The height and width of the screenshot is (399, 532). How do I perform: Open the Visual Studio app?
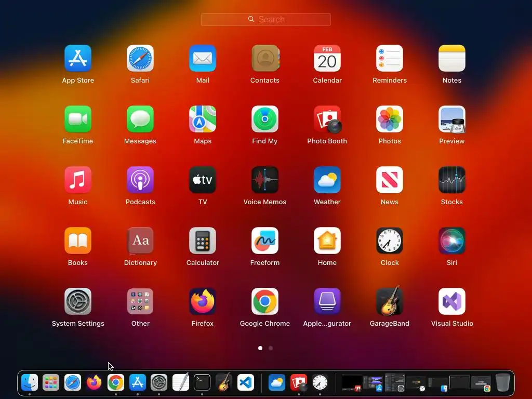(x=452, y=301)
